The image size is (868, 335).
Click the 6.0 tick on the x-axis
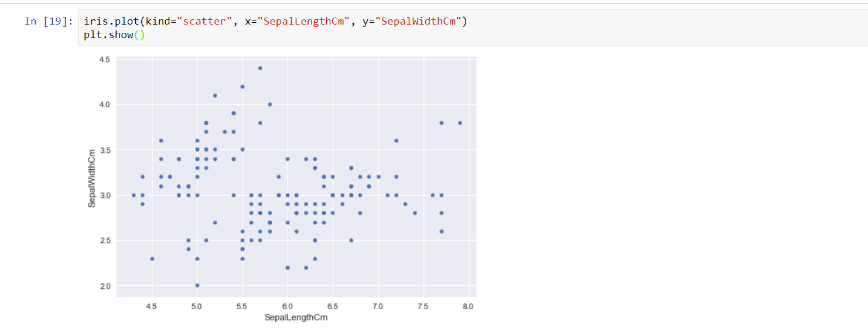click(288, 306)
